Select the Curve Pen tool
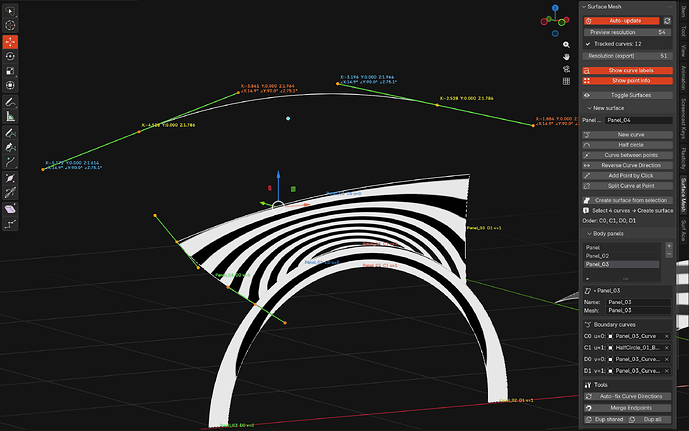 10,147
